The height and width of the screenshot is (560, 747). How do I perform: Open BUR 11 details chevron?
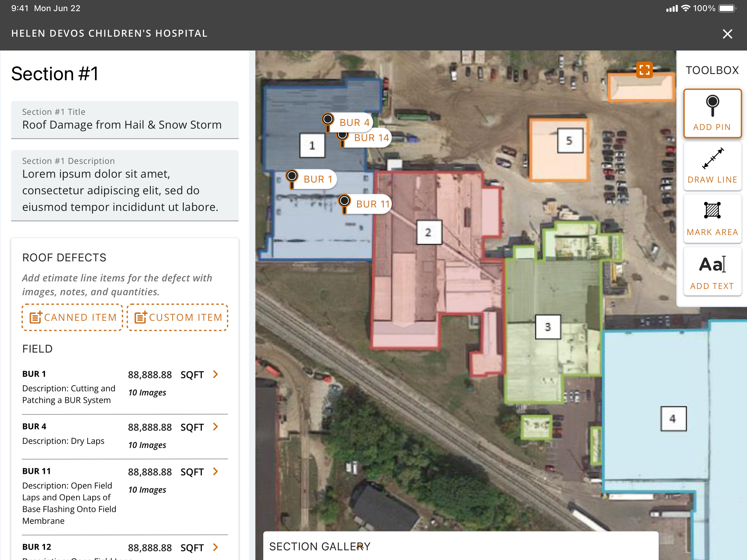tap(215, 472)
